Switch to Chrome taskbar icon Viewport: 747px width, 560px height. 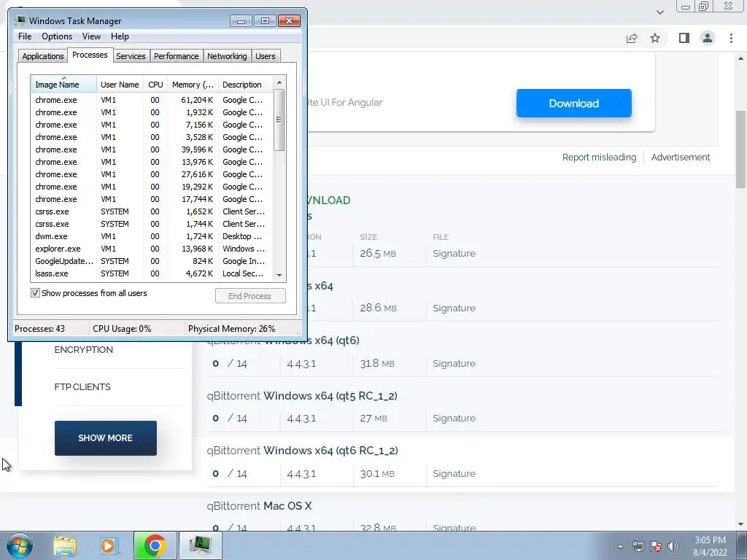coord(155,545)
